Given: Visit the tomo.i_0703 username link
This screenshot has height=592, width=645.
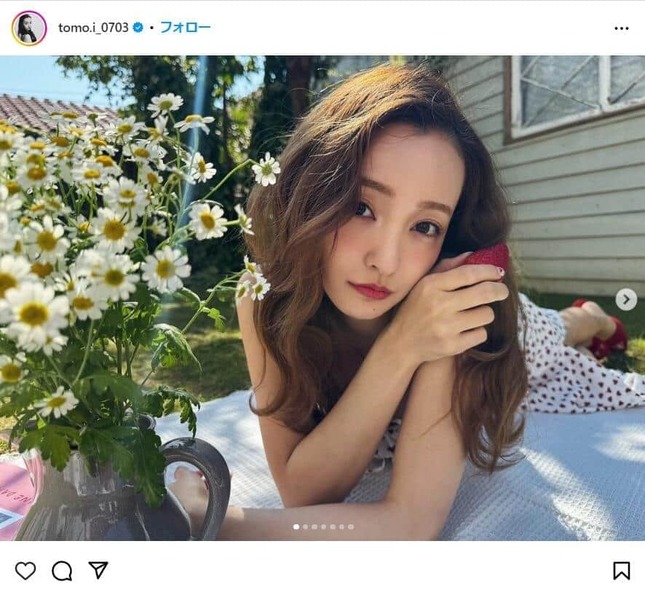Looking at the screenshot, I should click(x=93, y=28).
